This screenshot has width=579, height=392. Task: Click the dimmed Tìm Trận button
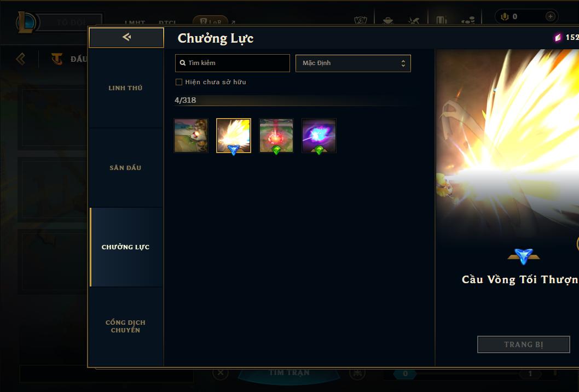[x=289, y=373]
